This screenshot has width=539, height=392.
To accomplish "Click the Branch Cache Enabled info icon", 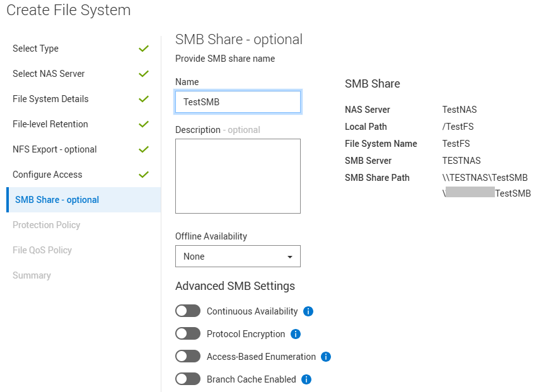I will 306,379.
